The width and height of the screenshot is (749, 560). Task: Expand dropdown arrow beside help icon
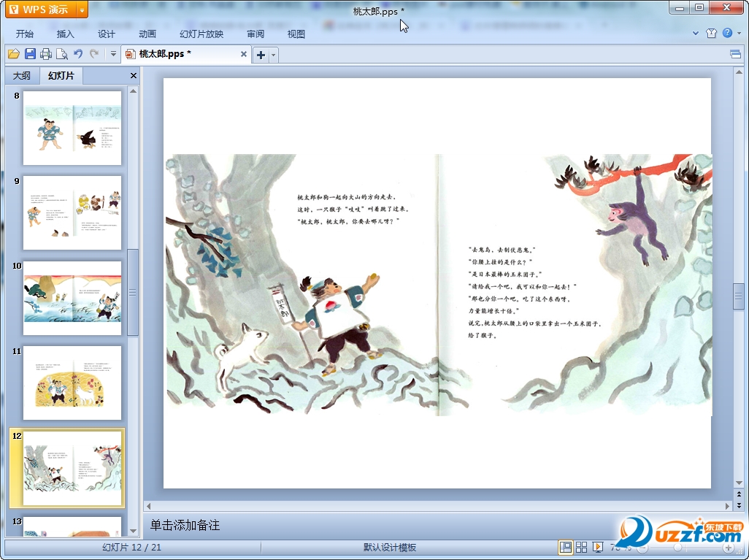[x=739, y=33]
